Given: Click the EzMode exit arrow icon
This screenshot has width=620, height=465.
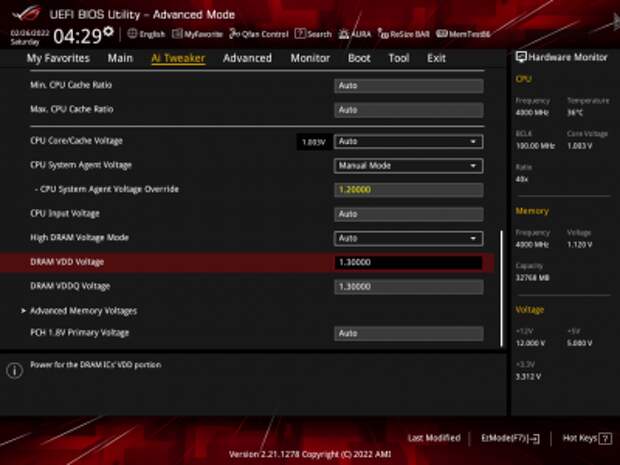Looking at the screenshot, I should click(535, 438).
